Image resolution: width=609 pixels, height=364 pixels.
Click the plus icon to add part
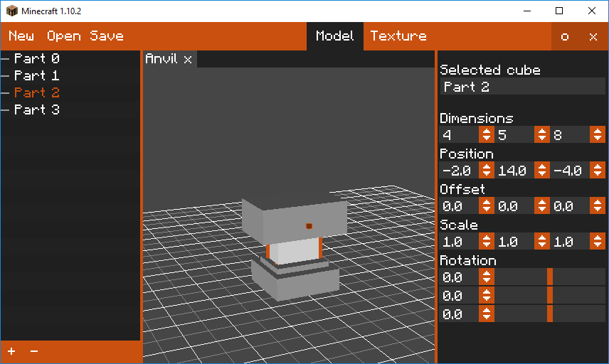(x=11, y=351)
